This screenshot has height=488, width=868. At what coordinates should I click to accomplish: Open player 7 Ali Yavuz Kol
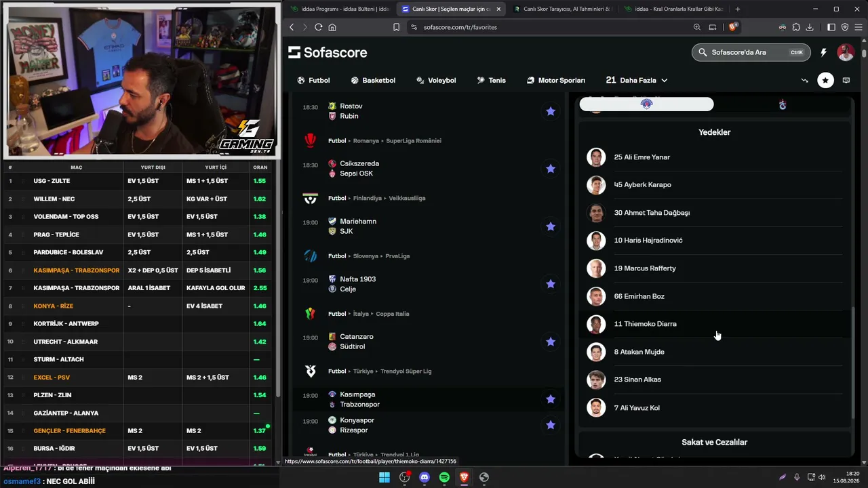(x=714, y=407)
